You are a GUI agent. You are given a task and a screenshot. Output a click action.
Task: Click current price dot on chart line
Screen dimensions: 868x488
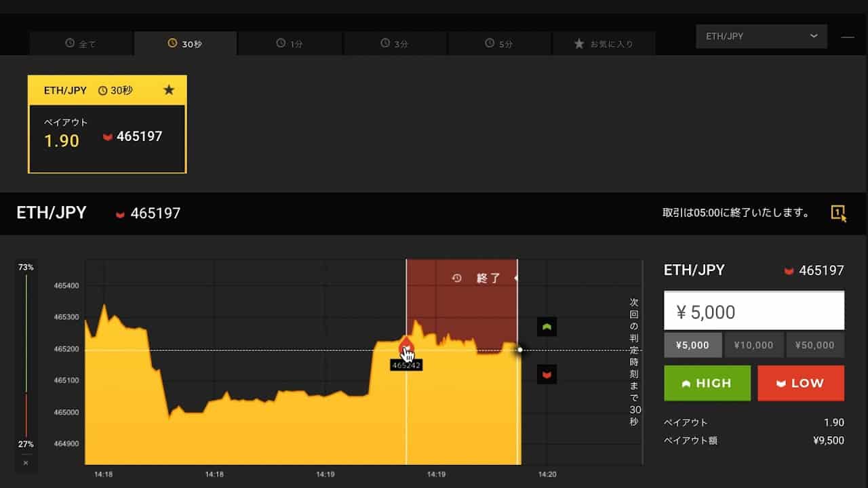click(519, 350)
